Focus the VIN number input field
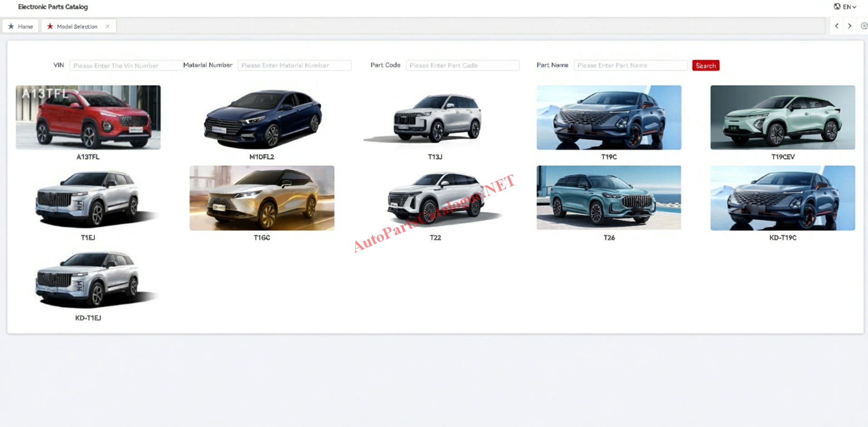Image resolution: width=868 pixels, height=427 pixels. (x=126, y=66)
